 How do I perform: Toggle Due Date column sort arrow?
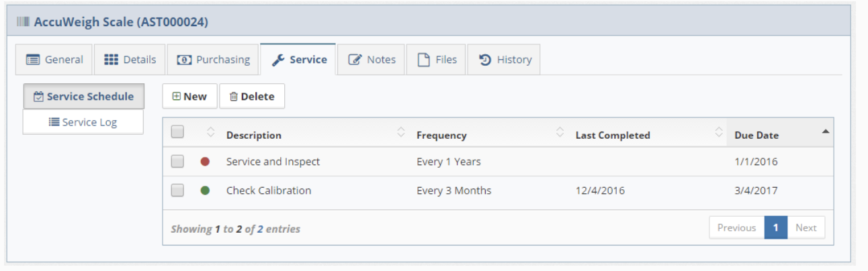[826, 131]
